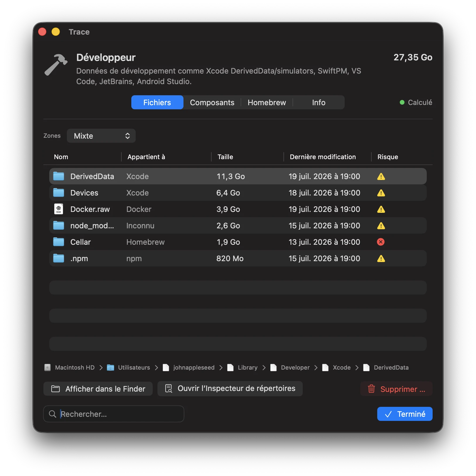Click the 820 Mo size cell
The image size is (476, 476).
pyautogui.click(x=230, y=258)
